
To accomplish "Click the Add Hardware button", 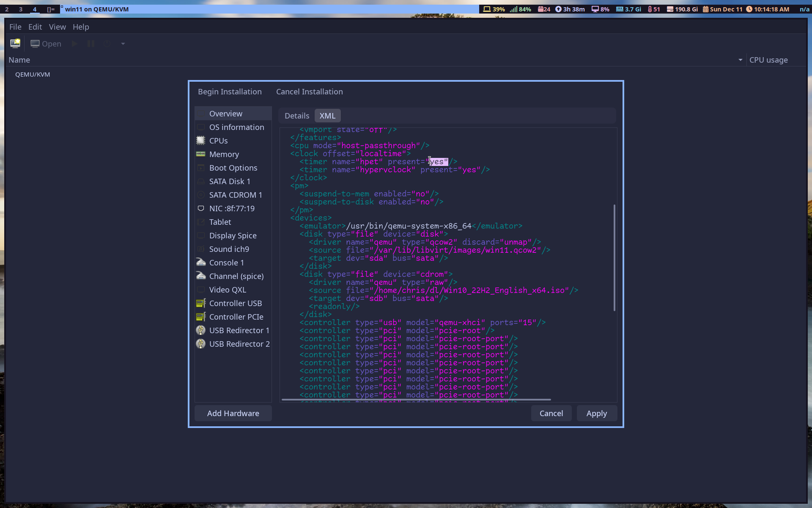I will pyautogui.click(x=233, y=413).
